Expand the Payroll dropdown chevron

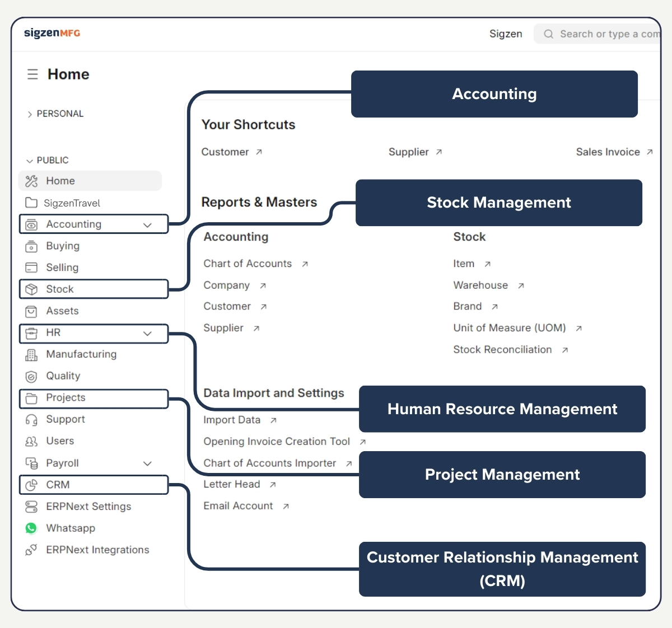click(x=147, y=463)
